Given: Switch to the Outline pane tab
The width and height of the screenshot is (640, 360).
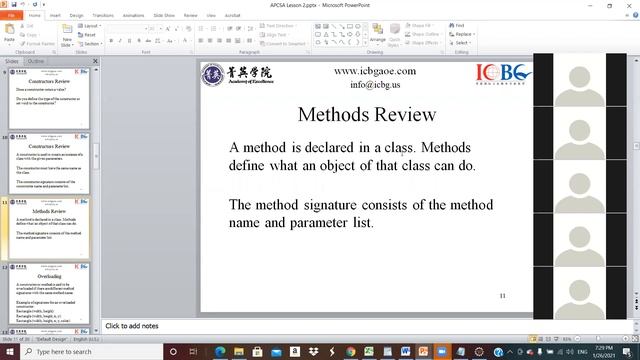Looking at the screenshot, I should (36, 61).
